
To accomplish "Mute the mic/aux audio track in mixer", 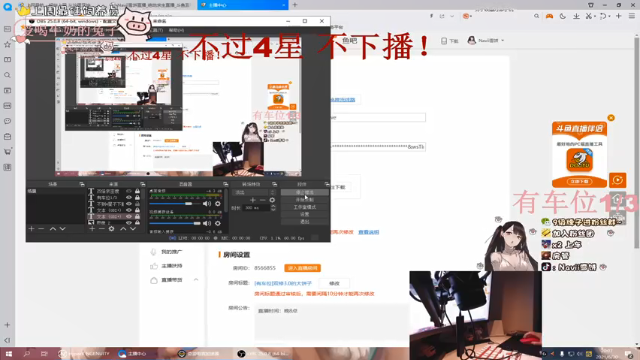I will click(207, 223).
